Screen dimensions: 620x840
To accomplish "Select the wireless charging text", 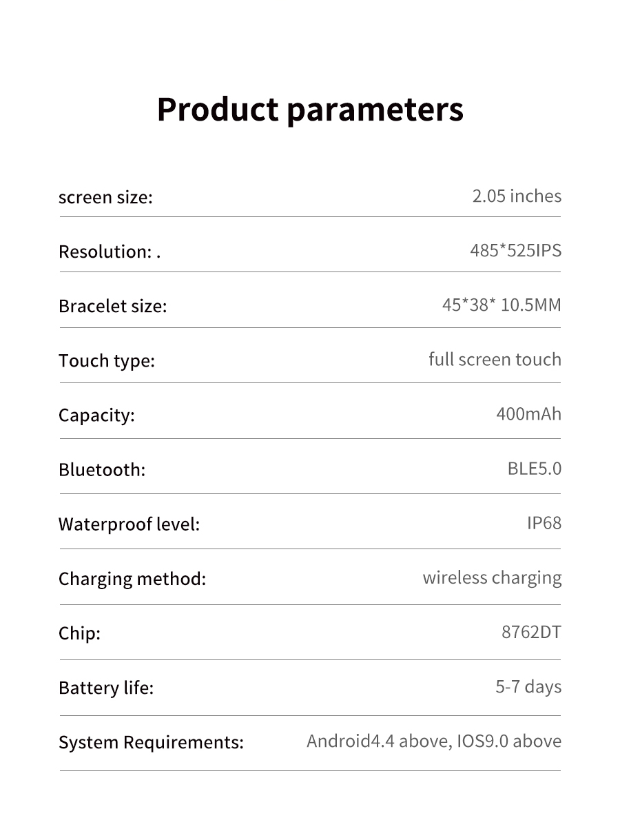I will pyautogui.click(x=492, y=577).
